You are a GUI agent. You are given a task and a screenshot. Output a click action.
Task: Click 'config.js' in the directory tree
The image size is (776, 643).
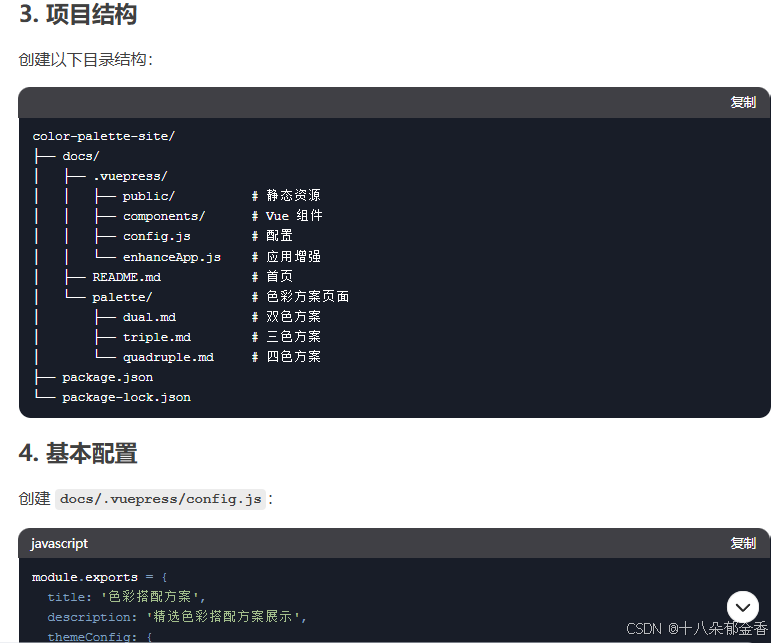click(156, 237)
